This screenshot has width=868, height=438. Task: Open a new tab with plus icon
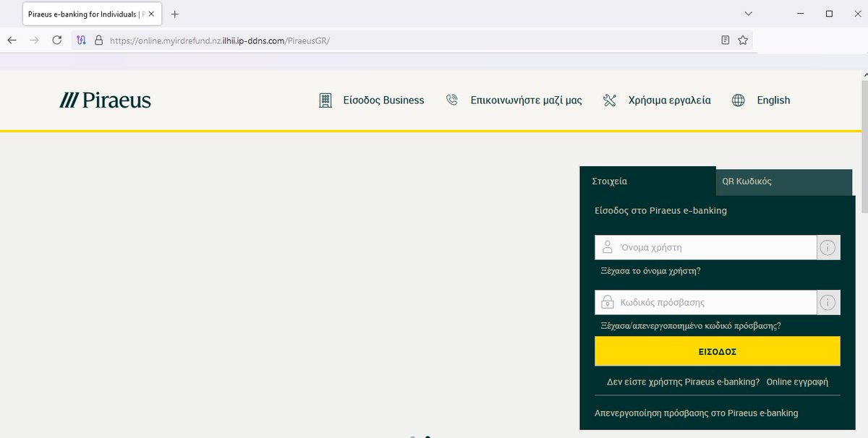(174, 14)
